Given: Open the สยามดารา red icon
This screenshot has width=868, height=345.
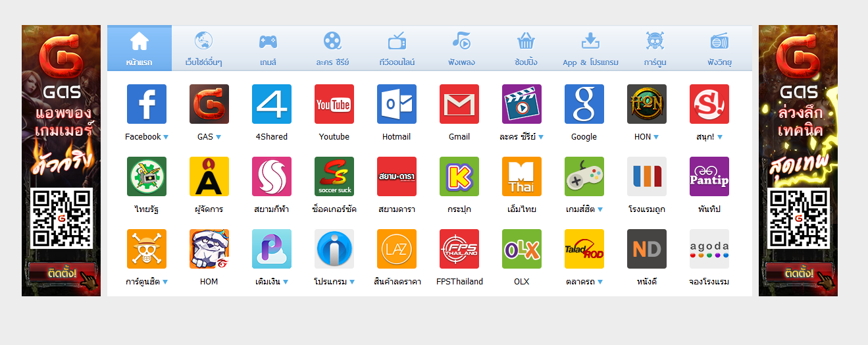Looking at the screenshot, I should (x=397, y=176).
